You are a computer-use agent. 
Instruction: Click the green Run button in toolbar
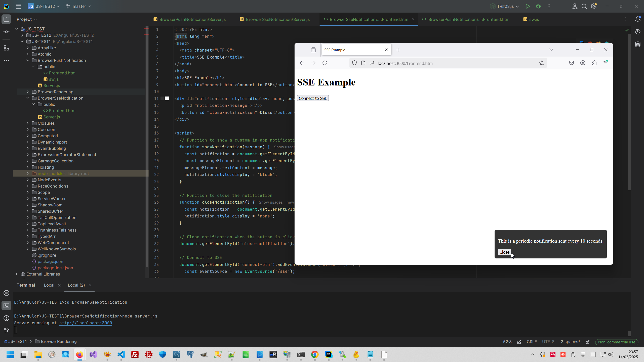tap(528, 6)
